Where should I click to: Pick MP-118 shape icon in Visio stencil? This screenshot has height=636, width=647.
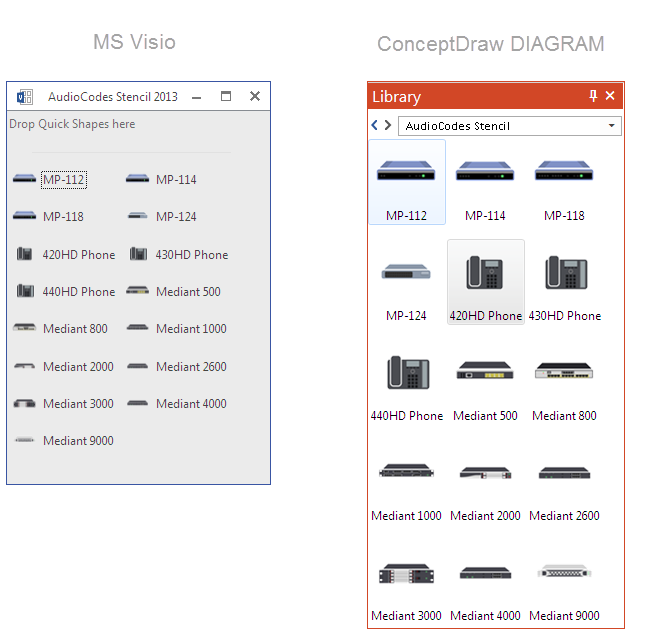24,216
